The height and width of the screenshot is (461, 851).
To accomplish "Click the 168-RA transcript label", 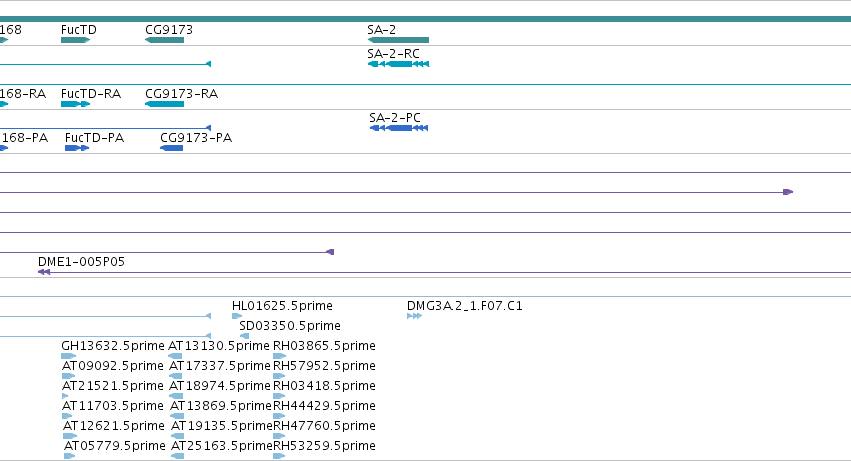I will pos(23,94).
